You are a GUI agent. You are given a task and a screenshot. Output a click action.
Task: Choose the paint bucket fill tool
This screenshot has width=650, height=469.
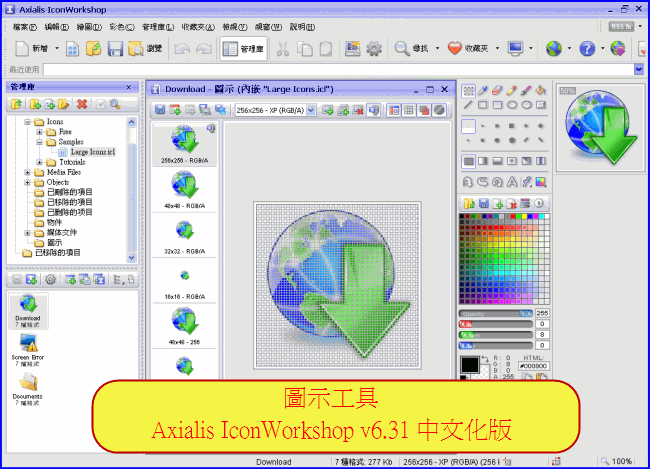pos(540,91)
